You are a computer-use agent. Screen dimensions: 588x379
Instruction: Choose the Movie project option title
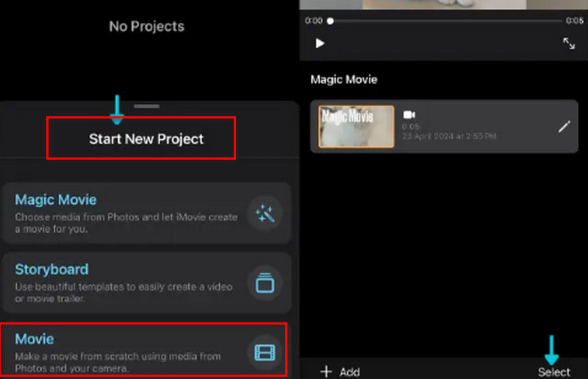[x=35, y=339]
